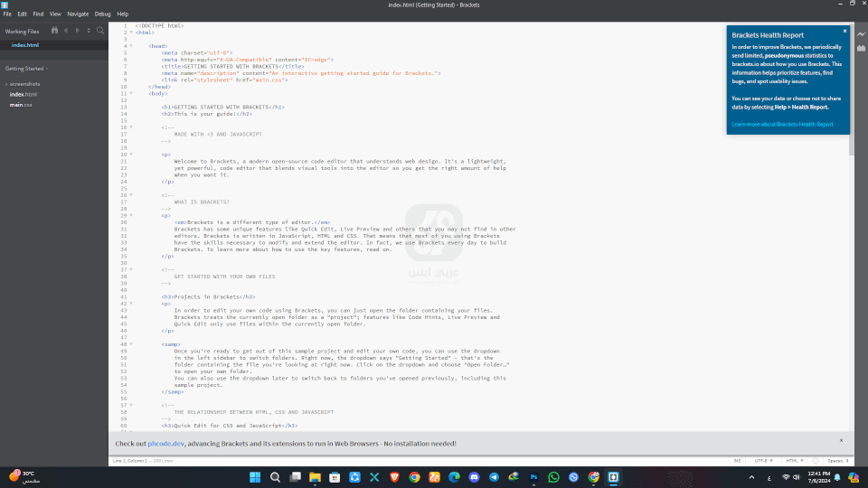Open the UTF-8 encoding dropdown

(x=762, y=461)
